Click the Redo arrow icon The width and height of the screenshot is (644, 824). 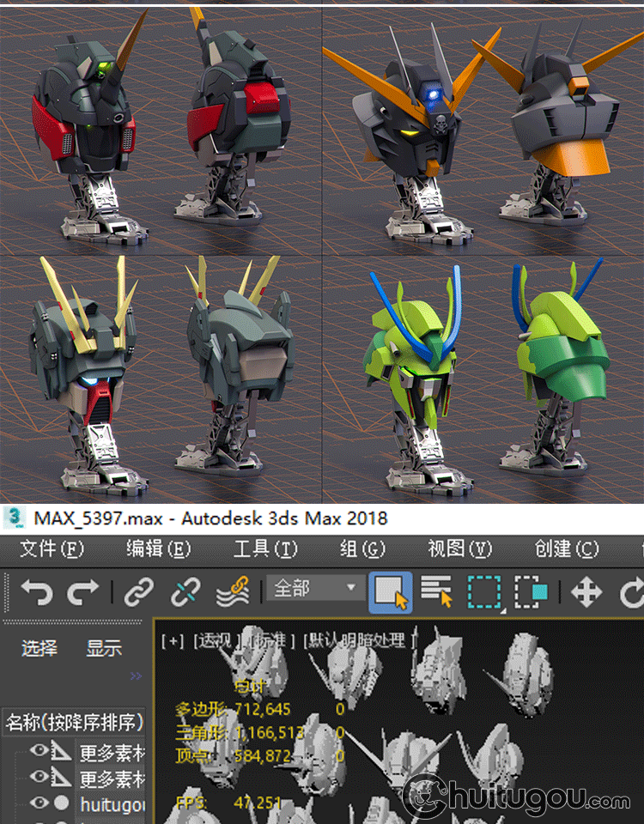tap(83, 591)
